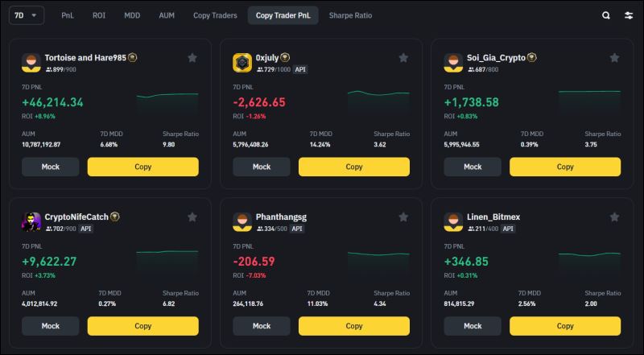Image resolution: width=644 pixels, height=355 pixels.
Task: Favorite Tortoise and Hare985 with star
Action: pos(192,58)
